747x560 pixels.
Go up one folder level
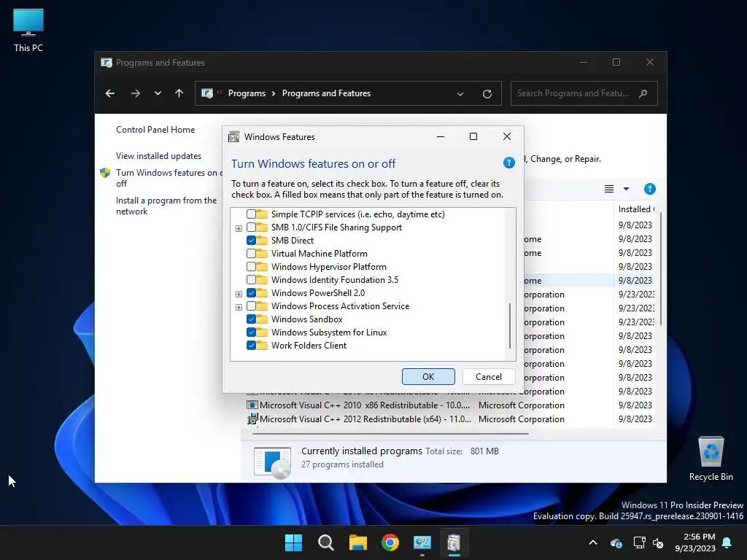[179, 93]
